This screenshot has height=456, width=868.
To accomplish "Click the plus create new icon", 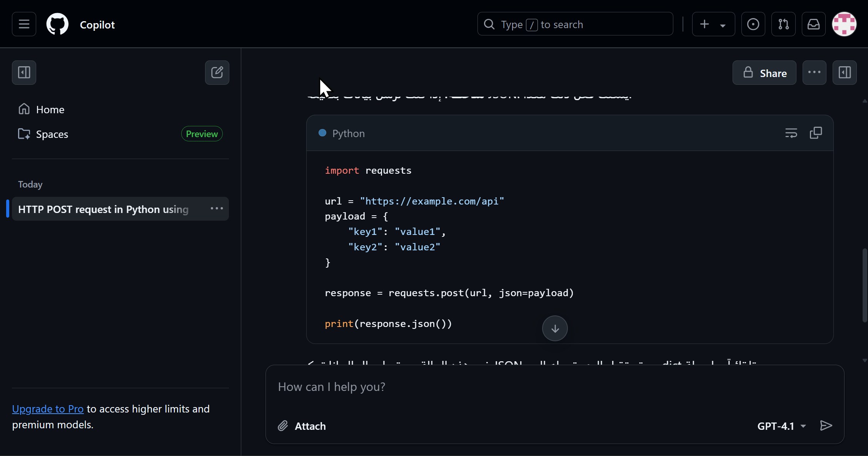I will click(704, 24).
